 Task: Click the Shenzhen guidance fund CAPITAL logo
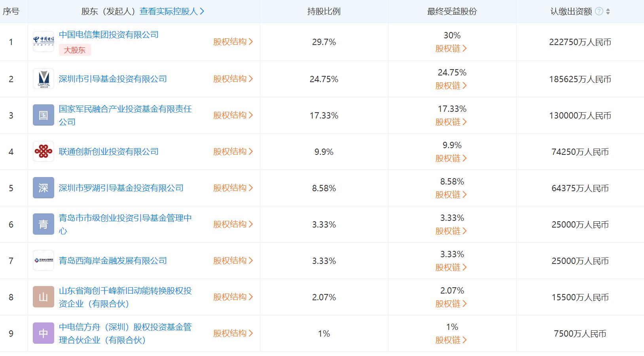pos(44,79)
